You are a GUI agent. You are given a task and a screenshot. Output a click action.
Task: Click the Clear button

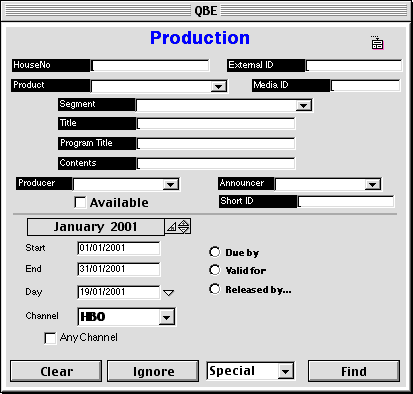coord(56,371)
